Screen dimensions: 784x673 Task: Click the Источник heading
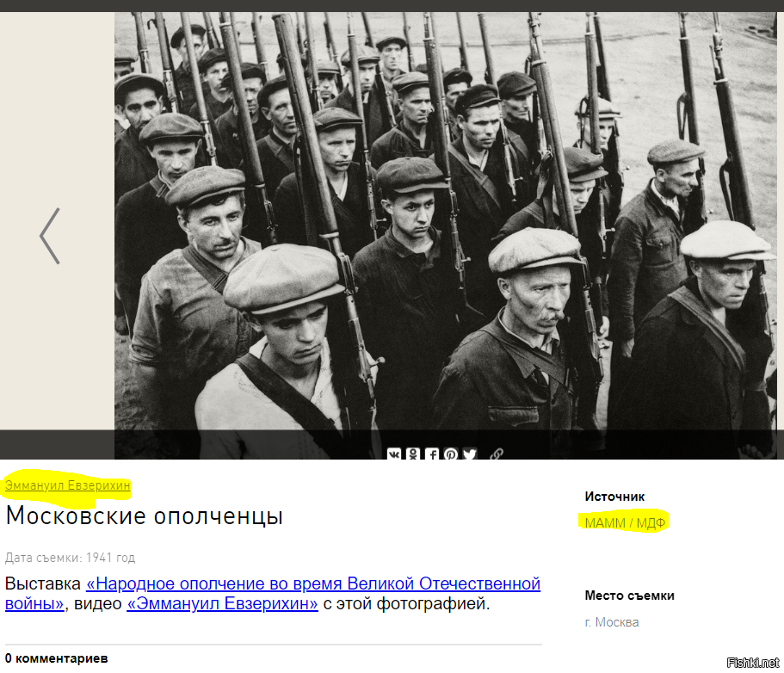[614, 497]
